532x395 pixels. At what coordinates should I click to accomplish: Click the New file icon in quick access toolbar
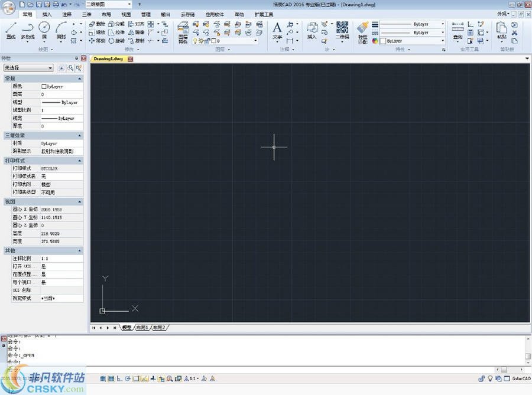(22, 4)
